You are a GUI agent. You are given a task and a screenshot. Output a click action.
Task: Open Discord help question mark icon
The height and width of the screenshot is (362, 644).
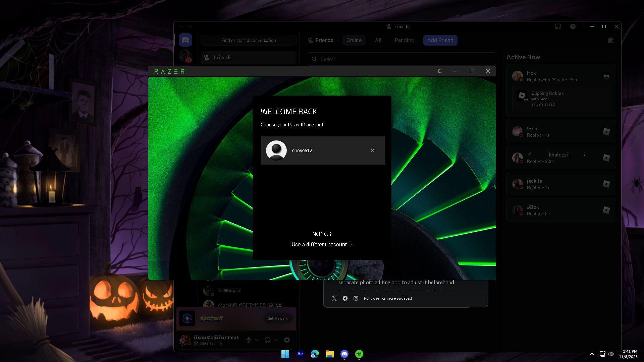tap(573, 26)
